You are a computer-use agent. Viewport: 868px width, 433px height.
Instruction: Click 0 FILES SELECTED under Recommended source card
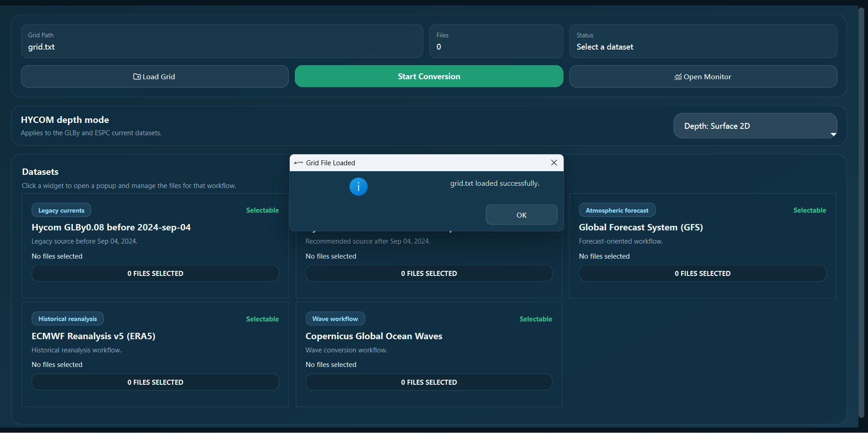[429, 273]
